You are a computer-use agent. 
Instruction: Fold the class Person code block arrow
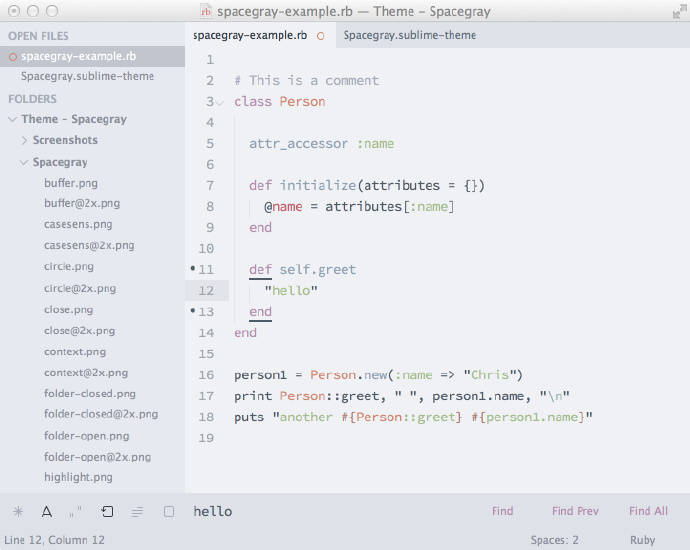click(x=220, y=102)
